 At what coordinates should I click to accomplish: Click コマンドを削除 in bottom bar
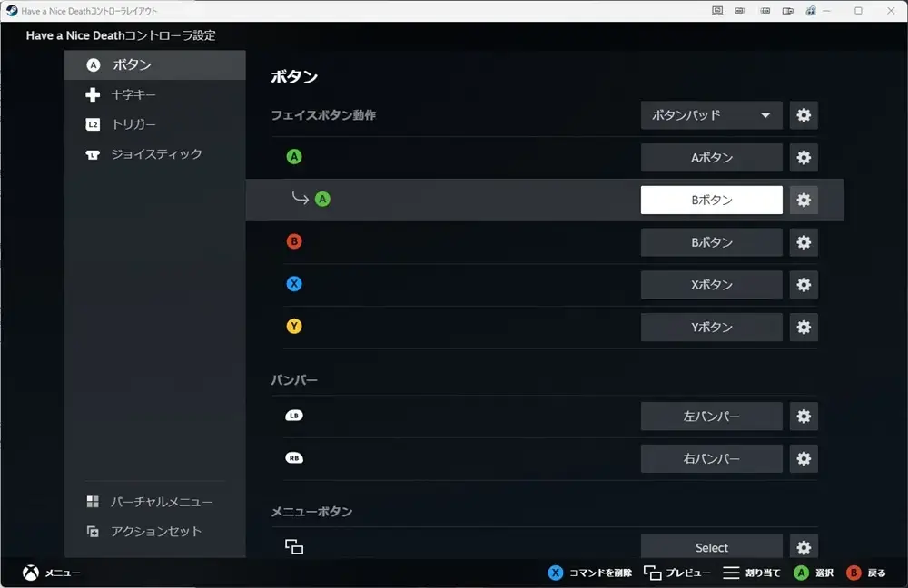pos(589,573)
